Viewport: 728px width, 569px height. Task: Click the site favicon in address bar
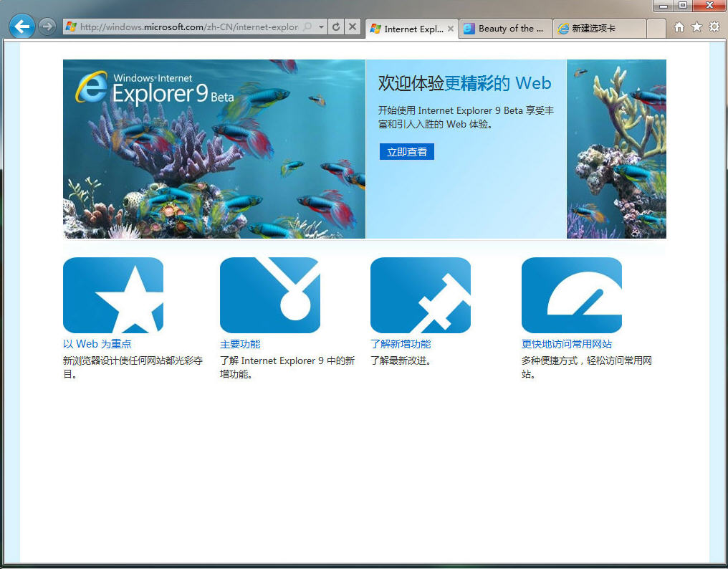pos(71,27)
